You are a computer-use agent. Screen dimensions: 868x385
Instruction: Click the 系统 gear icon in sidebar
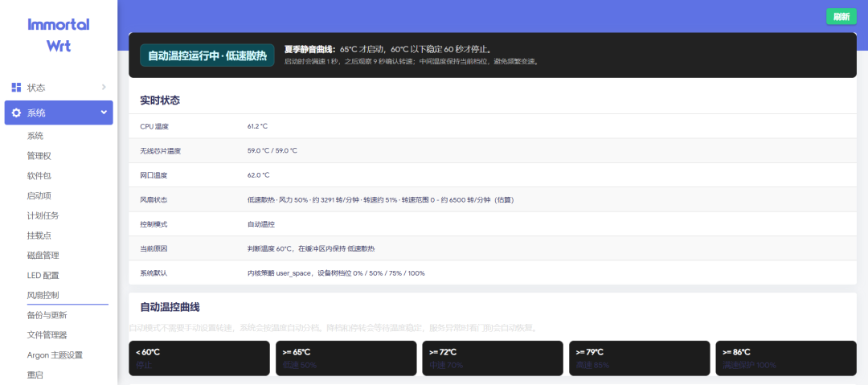pos(17,113)
